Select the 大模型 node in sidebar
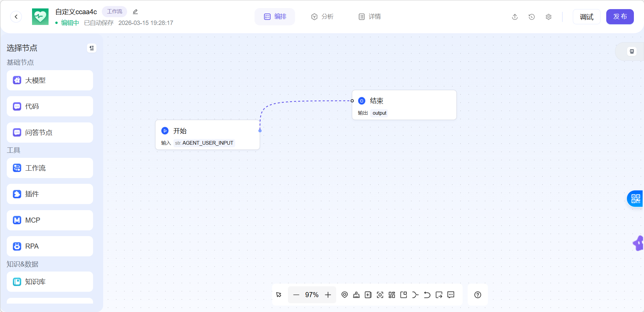 click(x=50, y=80)
